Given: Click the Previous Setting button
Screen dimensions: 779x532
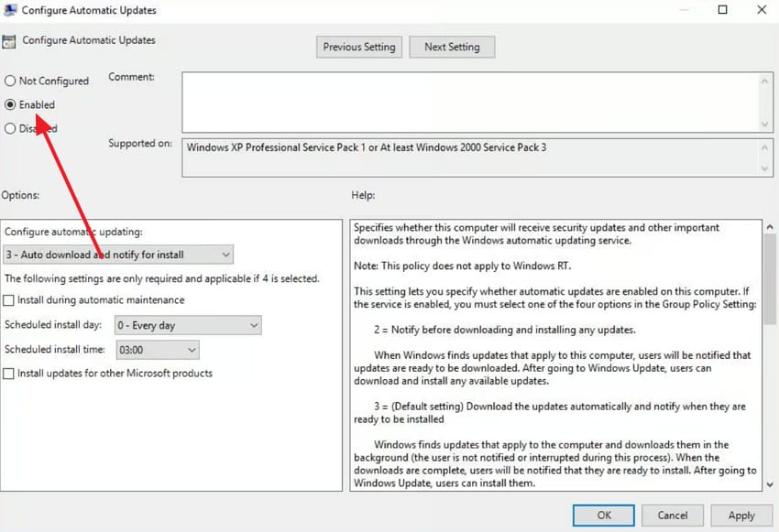Looking at the screenshot, I should [358, 47].
